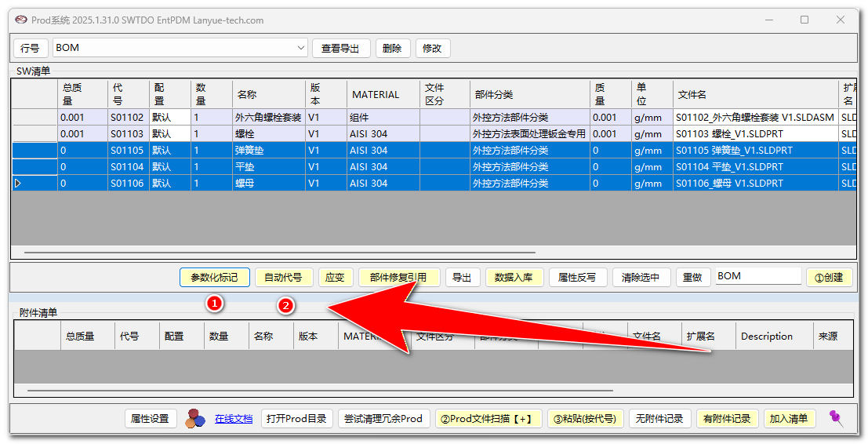868x444 pixels.
Task: Click the 参数化标记 button
Action: pyautogui.click(x=214, y=277)
